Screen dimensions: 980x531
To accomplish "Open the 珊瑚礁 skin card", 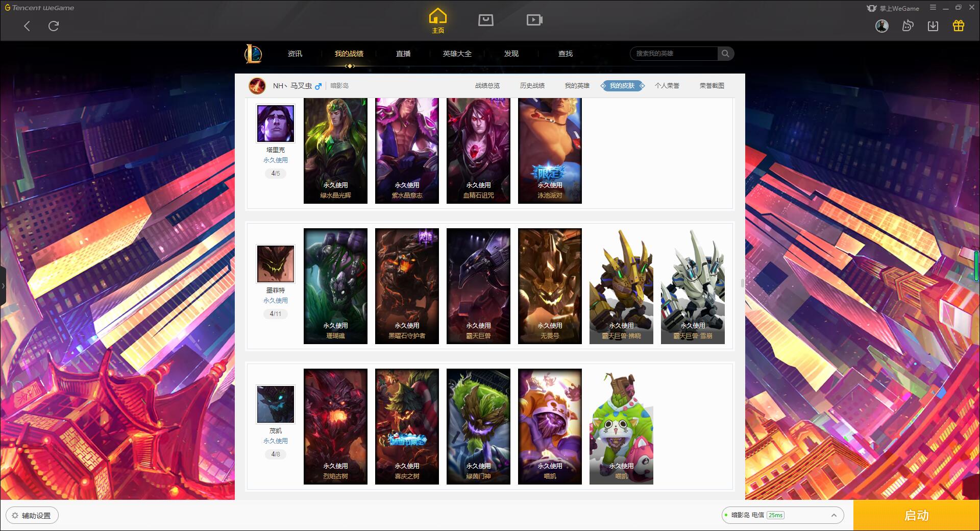I will 335,286.
